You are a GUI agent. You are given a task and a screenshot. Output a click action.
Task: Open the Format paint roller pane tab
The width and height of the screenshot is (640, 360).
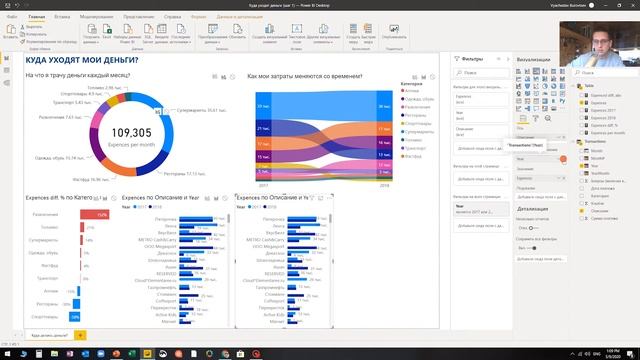tap(536, 118)
